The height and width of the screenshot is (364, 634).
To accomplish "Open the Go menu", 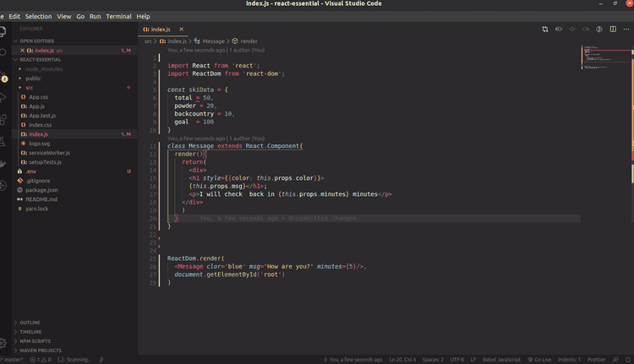I will click(80, 17).
